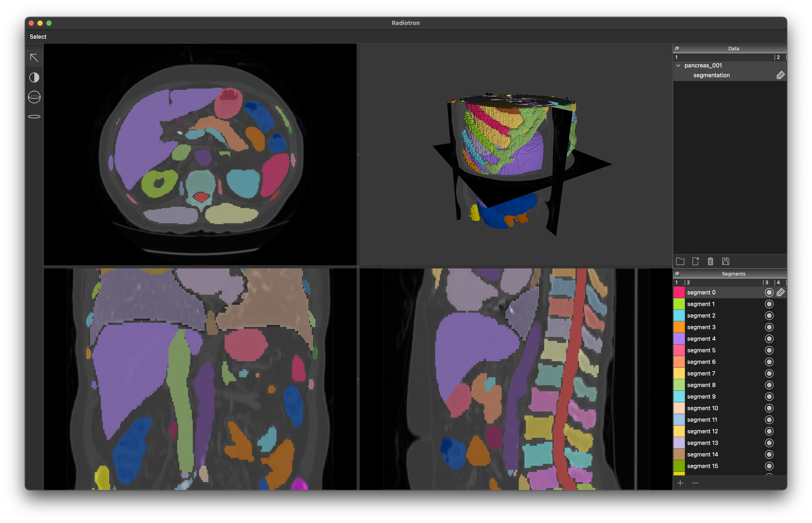Image resolution: width=812 pixels, height=523 pixels.
Task: Add a new segment with plus button
Action: pyautogui.click(x=680, y=483)
